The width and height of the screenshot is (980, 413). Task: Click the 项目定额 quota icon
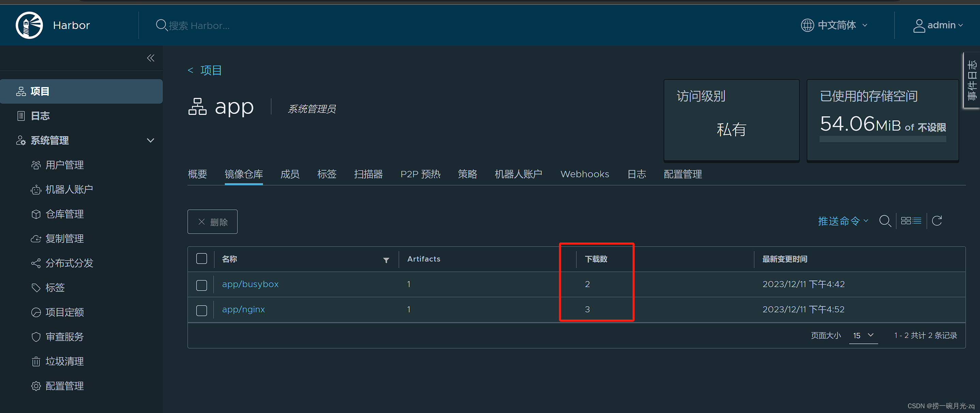point(36,312)
